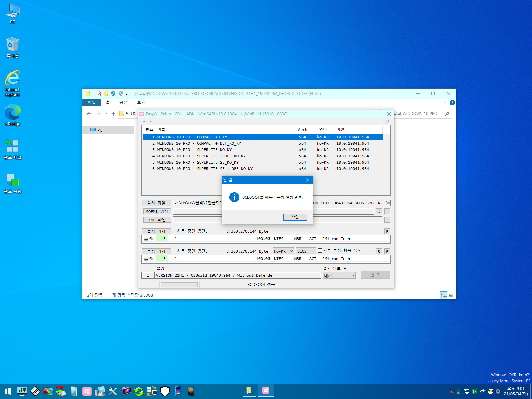Go back with Explorer's back arrow
This screenshot has height=399, width=532.
89,114
